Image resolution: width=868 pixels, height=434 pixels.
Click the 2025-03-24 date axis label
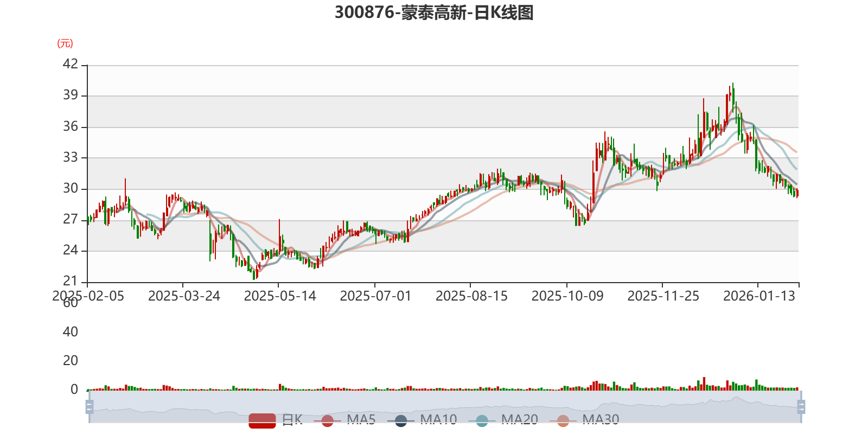point(184,296)
